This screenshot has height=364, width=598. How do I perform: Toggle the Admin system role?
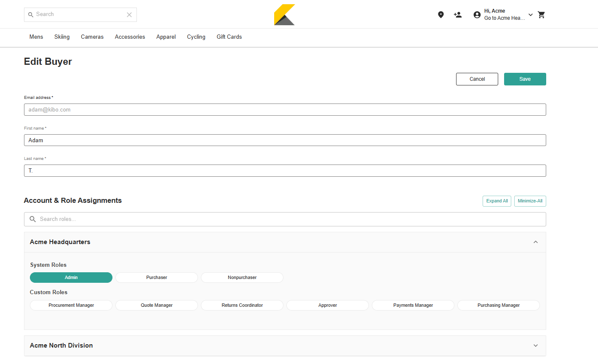71,277
